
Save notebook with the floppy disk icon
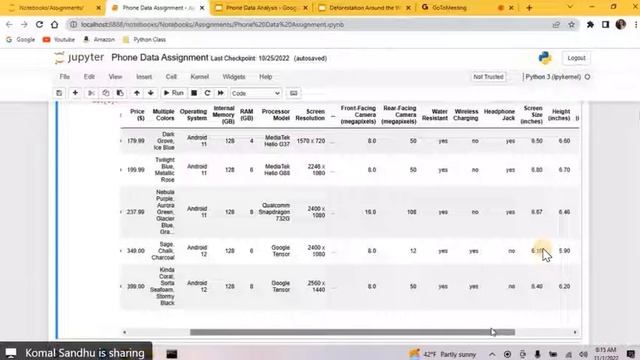(59, 93)
